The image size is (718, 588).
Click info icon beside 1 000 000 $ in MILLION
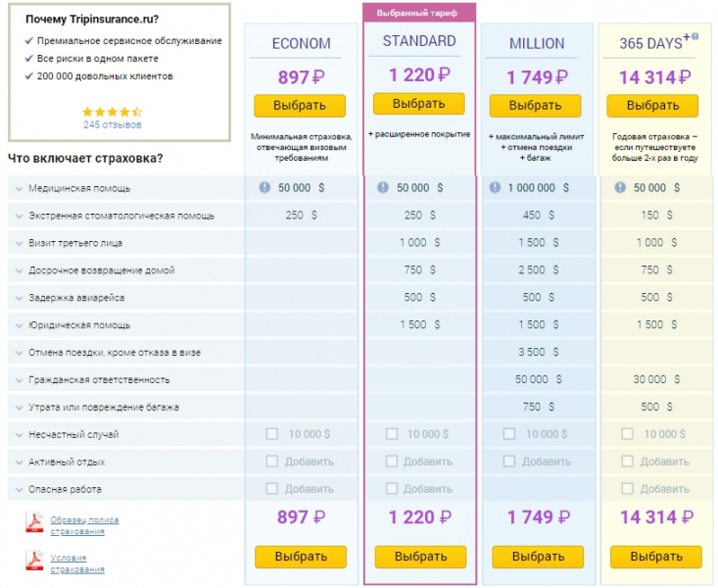(496, 187)
